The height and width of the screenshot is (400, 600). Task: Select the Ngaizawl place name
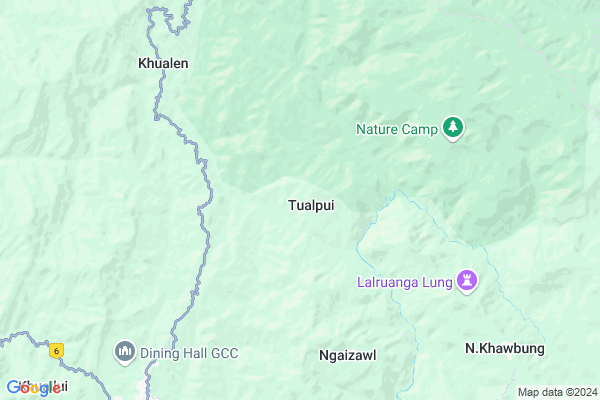click(x=348, y=355)
